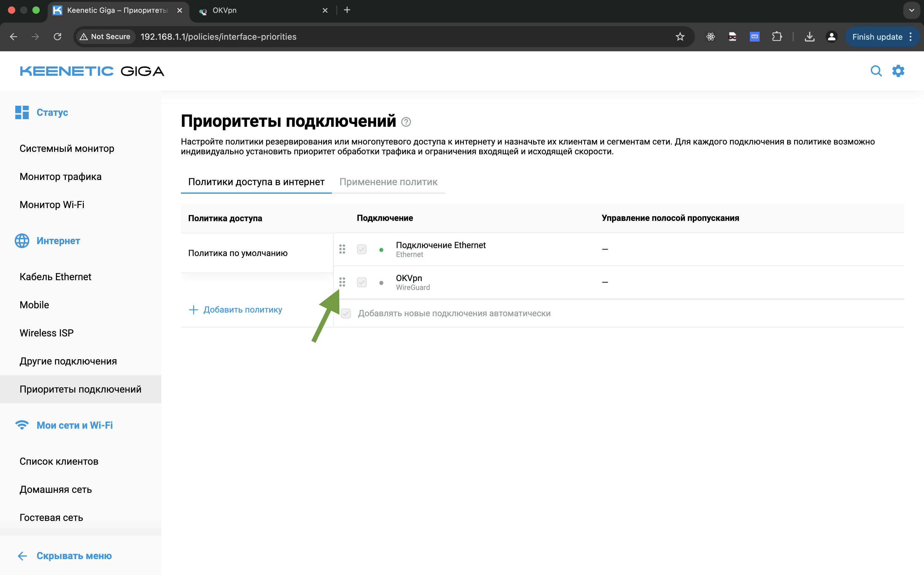Grab the drag handle next to OKVpn
924x575 pixels.
pos(342,282)
